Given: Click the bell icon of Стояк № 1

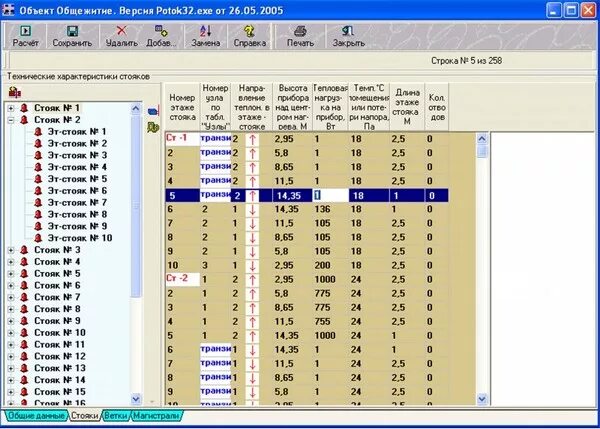Looking at the screenshot, I should [x=24, y=108].
